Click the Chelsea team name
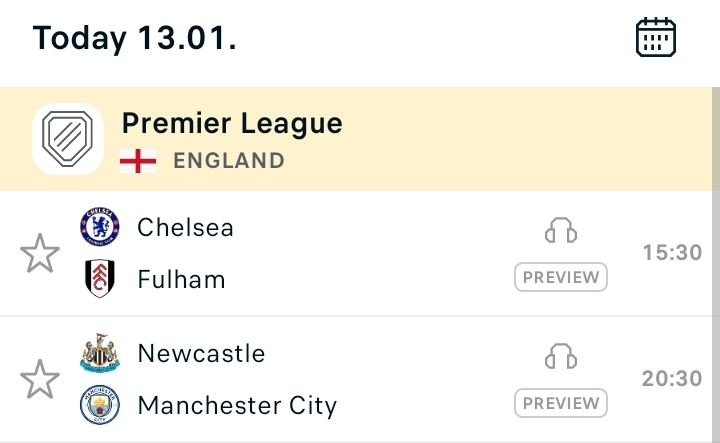Screen dimensions: 720x443 pyautogui.click(x=186, y=227)
